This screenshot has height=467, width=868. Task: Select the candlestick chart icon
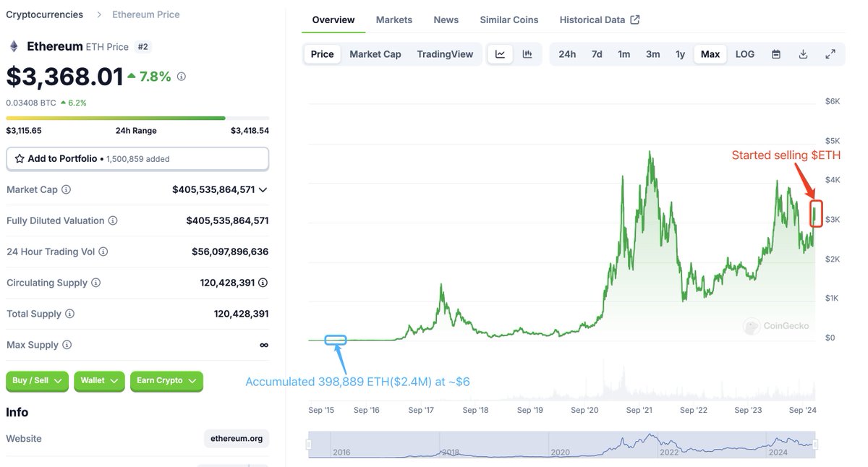[x=527, y=53]
